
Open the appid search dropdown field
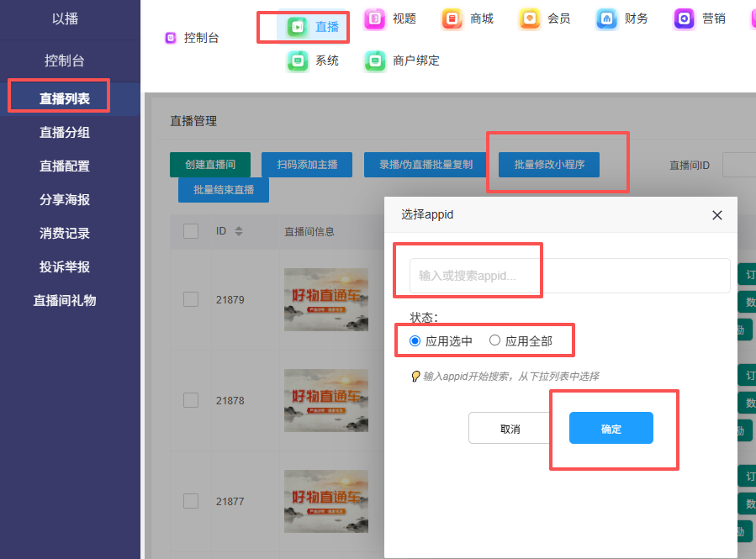click(569, 276)
